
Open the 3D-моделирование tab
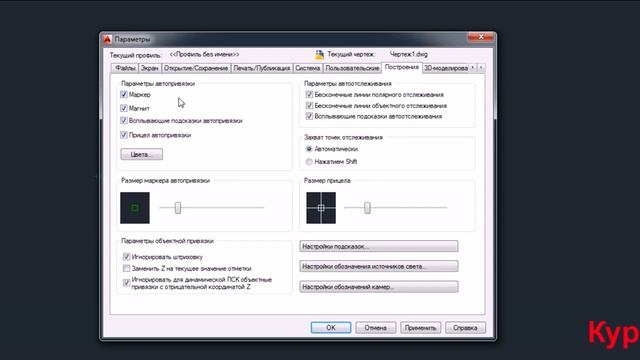pos(446,68)
